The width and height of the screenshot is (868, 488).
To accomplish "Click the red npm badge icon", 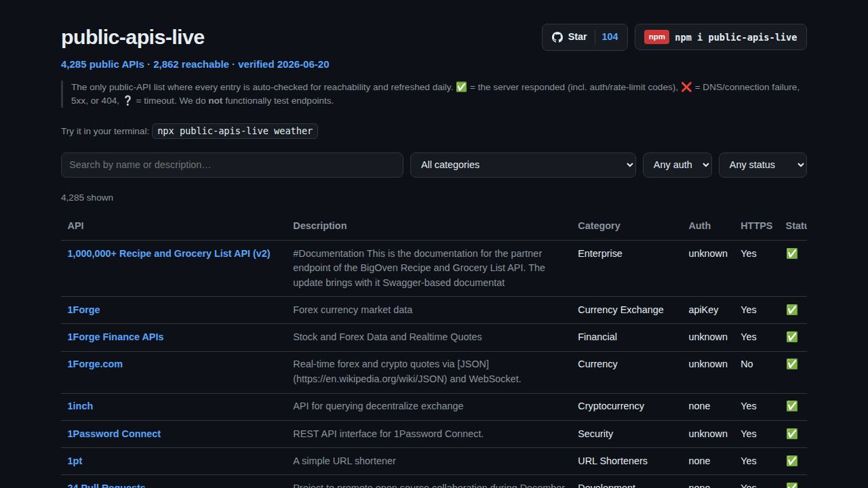I will coord(656,37).
